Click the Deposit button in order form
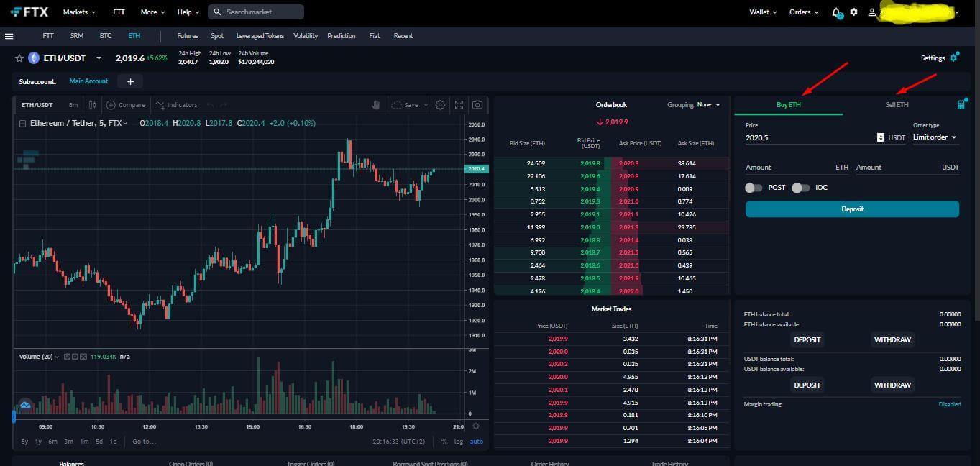980x466 pixels. tap(852, 209)
